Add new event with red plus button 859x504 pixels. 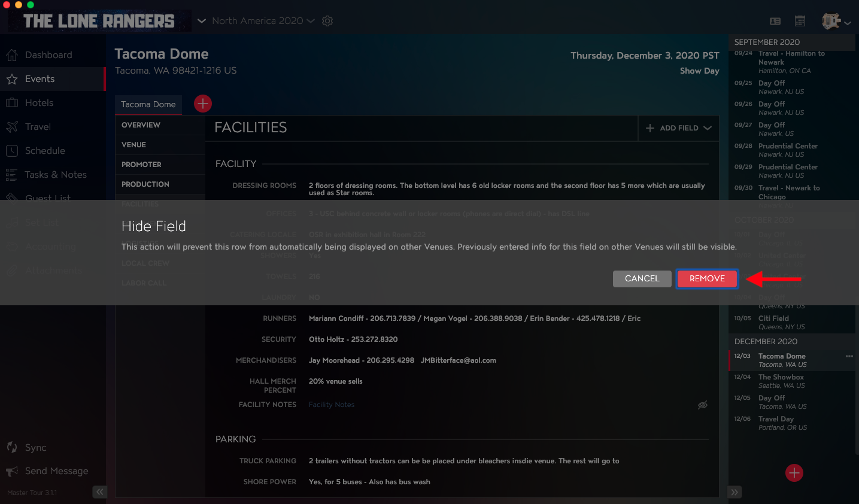coord(794,473)
